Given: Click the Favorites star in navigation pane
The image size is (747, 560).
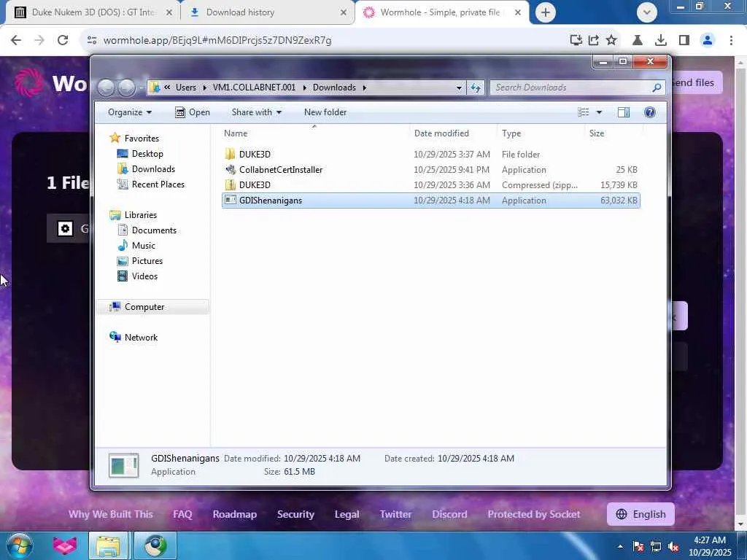Looking at the screenshot, I should pyautogui.click(x=115, y=138).
